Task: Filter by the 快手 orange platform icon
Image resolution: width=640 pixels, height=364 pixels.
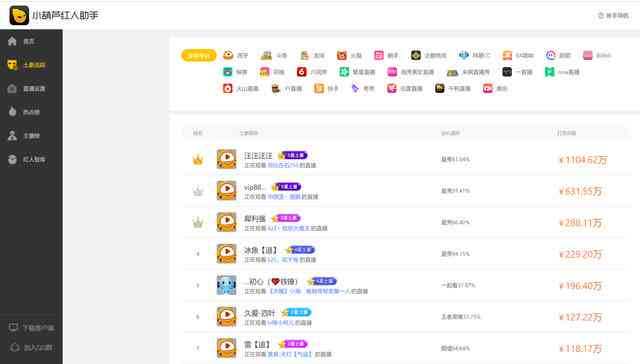Action: [x=319, y=88]
